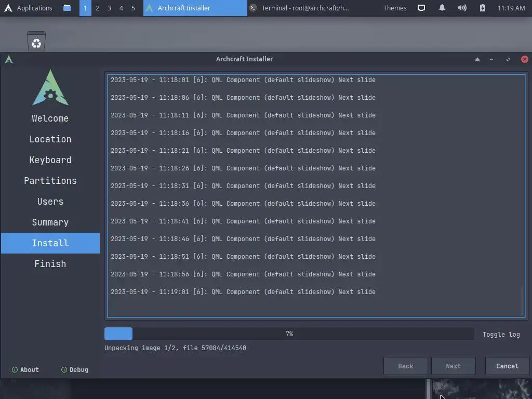Click the Debug button
Screen dimensions: 532x399
(x=75, y=369)
